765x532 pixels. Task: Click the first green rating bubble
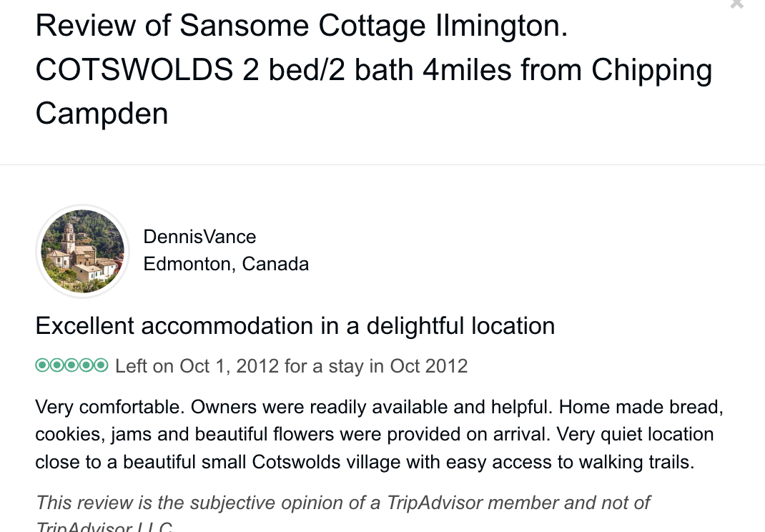click(x=42, y=366)
